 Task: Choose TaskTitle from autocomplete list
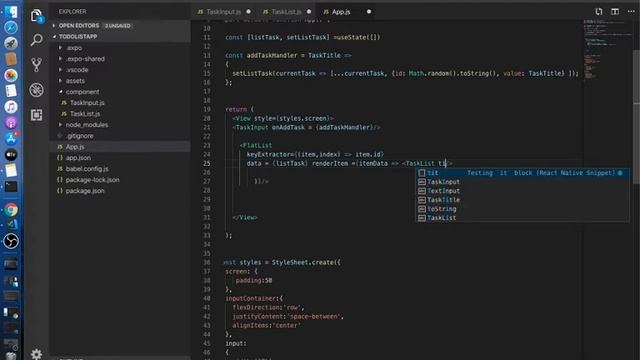522,200
